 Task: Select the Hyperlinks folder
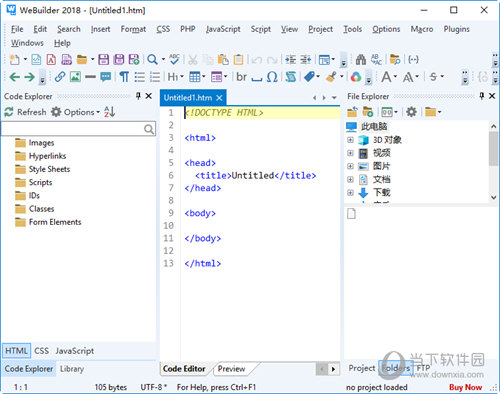point(41,156)
